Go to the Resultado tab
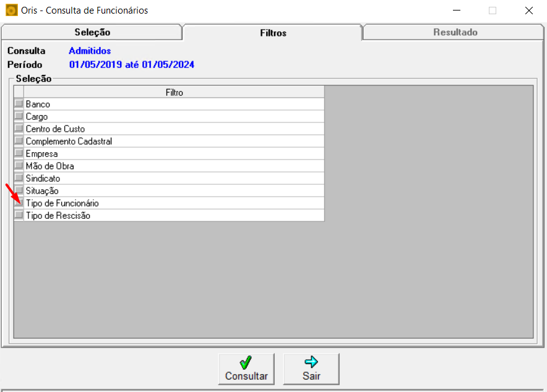The image size is (547, 392). 455,32
